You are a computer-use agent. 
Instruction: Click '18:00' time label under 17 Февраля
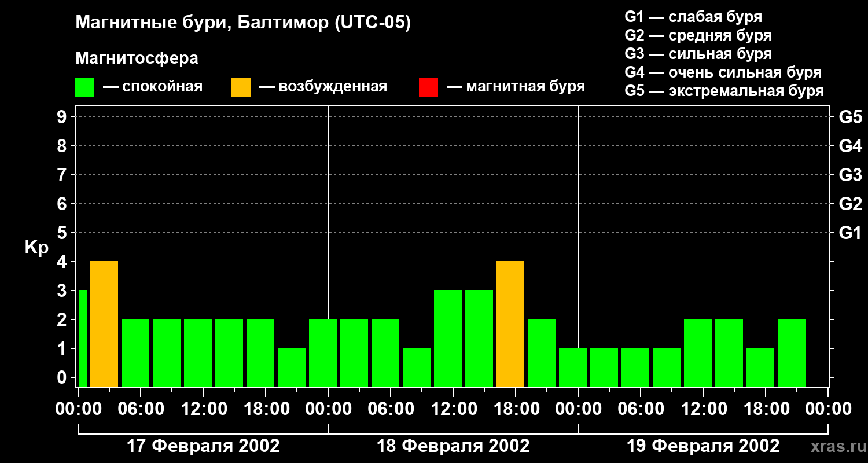coord(266,409)
